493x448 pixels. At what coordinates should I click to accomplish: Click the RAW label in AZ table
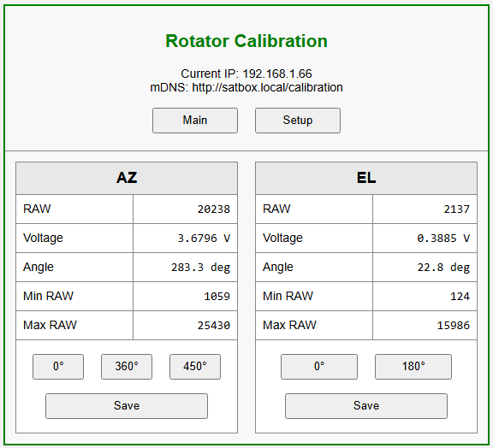pyautogui.click(x=37, y=209)
